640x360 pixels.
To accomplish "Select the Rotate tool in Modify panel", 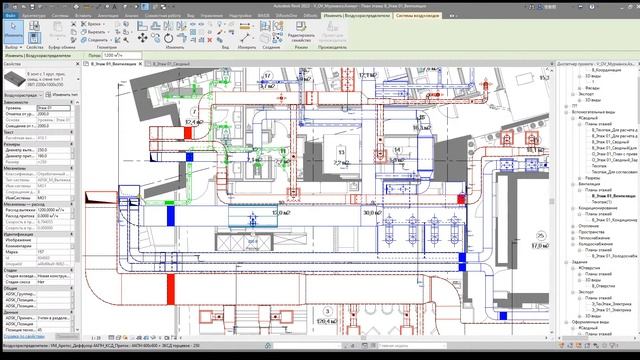I will coord(168,39).
